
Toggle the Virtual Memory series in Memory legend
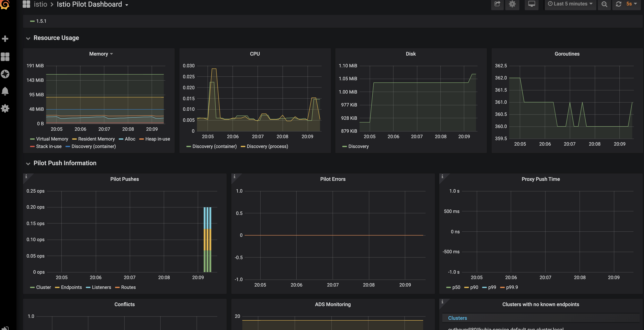(x=52, y=139)
